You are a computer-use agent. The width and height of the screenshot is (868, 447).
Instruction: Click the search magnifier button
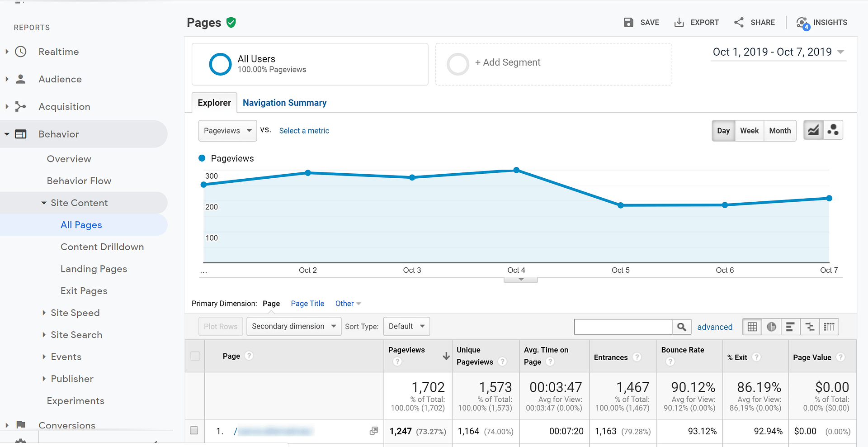coord(682,327)
